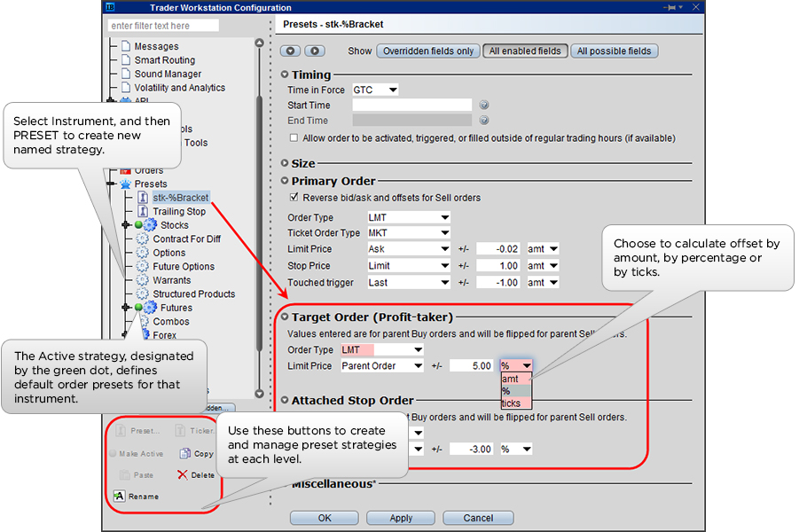
Task: Uncheck Reverse bid/ask and offsets for Sell orders
Action: (294, 197)
